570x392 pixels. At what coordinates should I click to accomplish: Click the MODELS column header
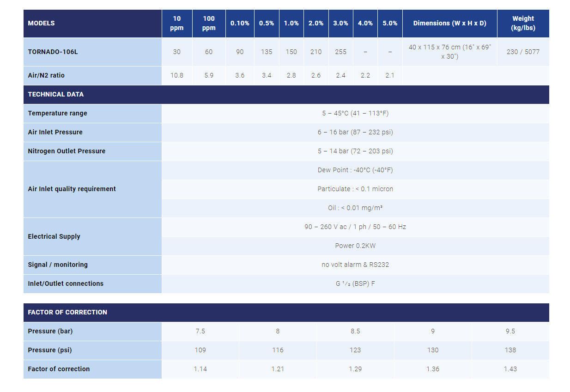(42, 23)
